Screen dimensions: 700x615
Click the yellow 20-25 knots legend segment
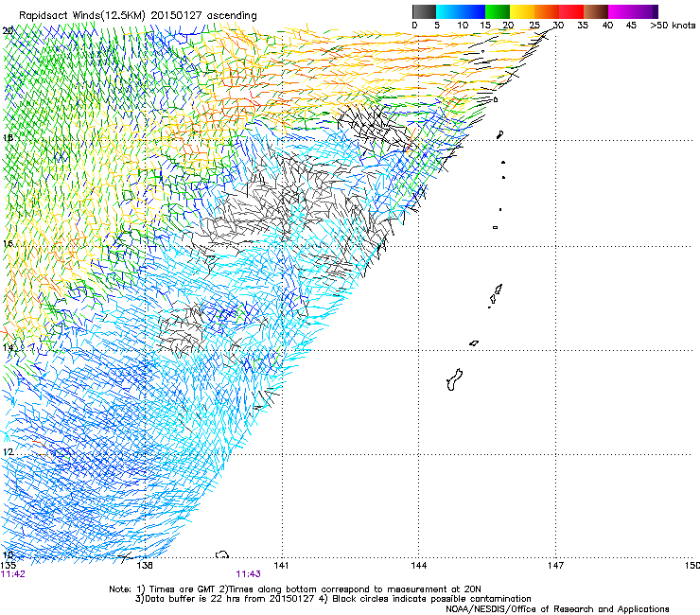point(522,11)
